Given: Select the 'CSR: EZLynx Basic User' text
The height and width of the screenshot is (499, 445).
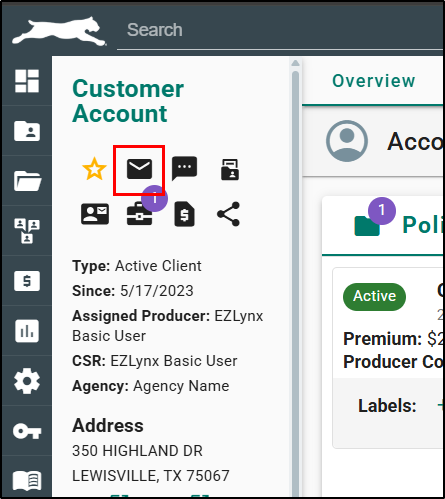Looking at the screenshot, I should [155, 361].
